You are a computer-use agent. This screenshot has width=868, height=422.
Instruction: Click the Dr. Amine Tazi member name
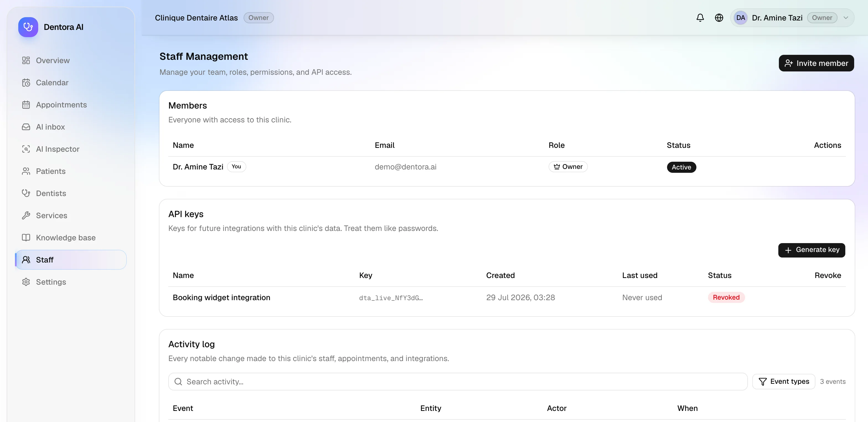pos(198,167)
